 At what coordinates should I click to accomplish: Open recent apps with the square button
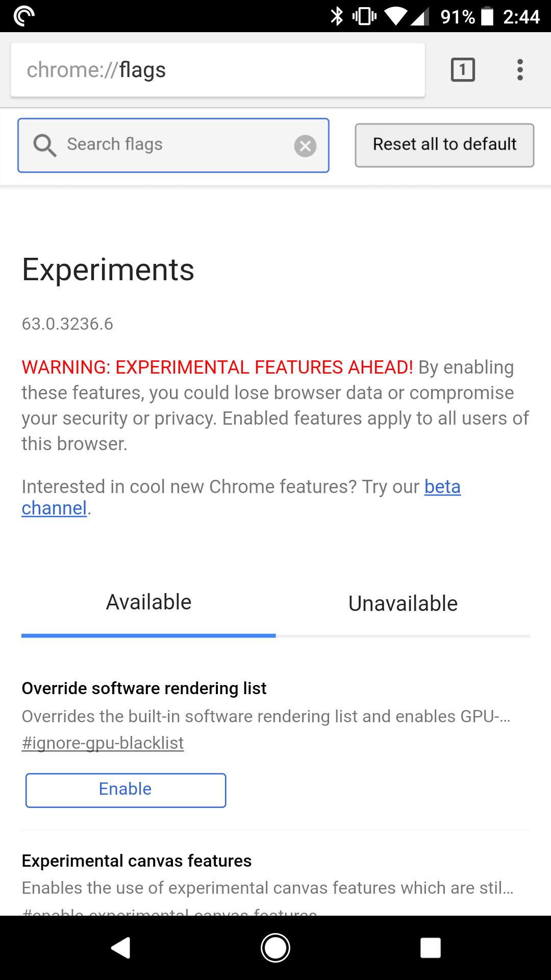(430, 947)
